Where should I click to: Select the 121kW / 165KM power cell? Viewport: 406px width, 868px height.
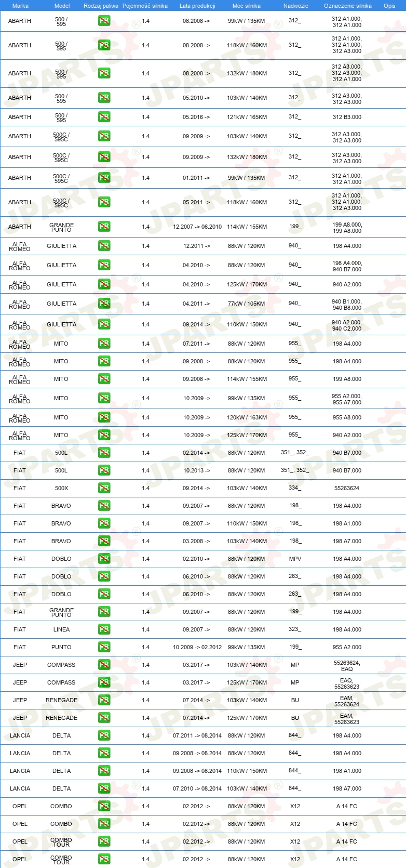[x=247, y=117]
